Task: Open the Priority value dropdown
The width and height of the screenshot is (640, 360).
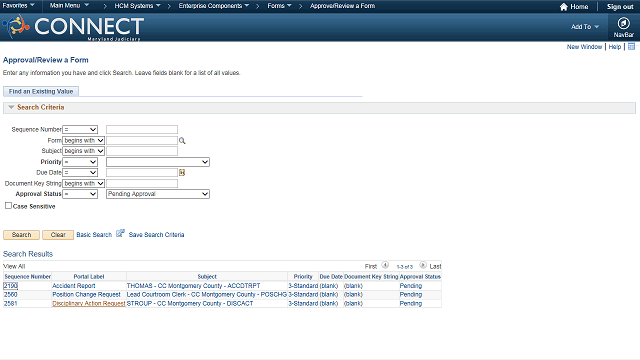Action: (158, 162)
